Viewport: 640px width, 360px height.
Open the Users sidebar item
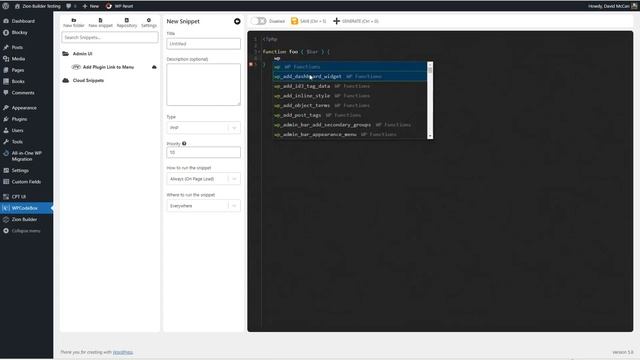pos(17,130)
